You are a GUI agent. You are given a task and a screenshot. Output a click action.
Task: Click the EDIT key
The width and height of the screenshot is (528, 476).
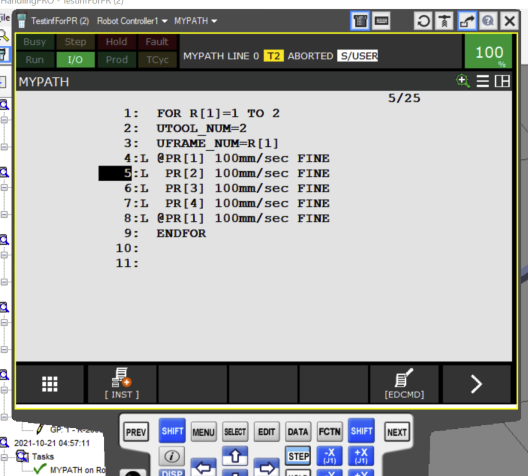click(267, 432)
